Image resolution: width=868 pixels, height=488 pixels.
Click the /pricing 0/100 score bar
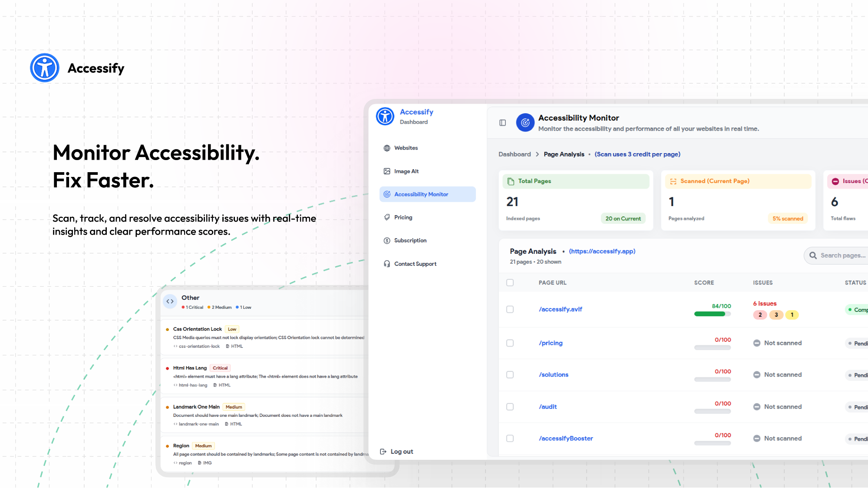[713, 347]
